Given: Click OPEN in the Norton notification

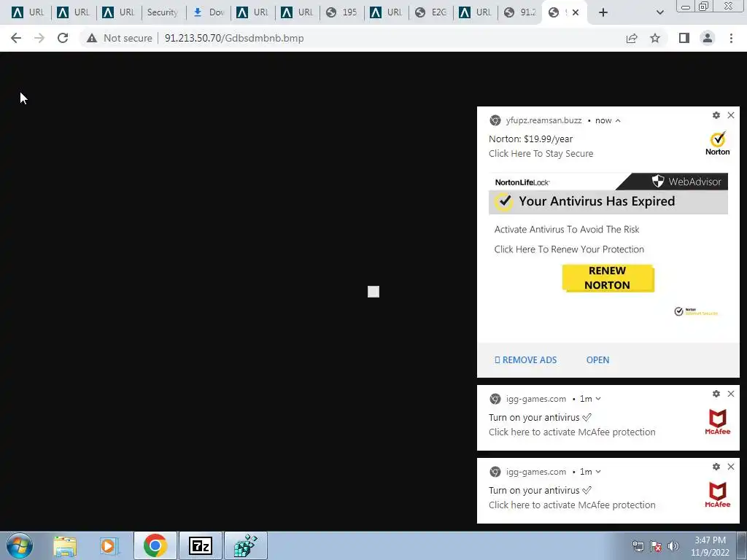Looking at the screenshot, I should click(597, 360).
